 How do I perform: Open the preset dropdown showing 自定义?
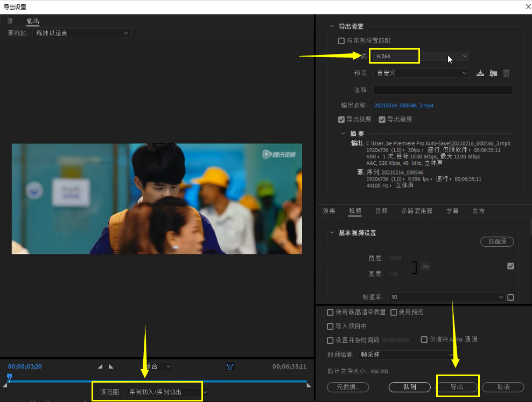coord(421,73)
